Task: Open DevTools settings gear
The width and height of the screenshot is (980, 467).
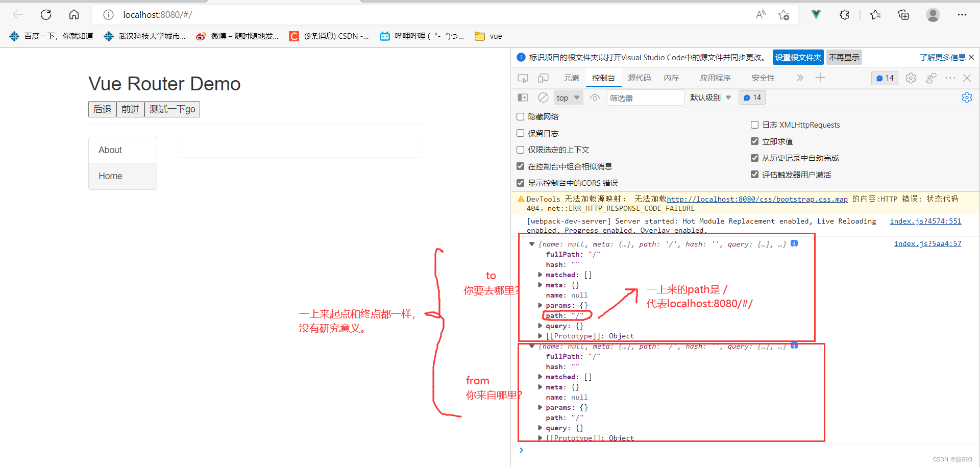Action: pyautogui.click(x=911, y=78)
